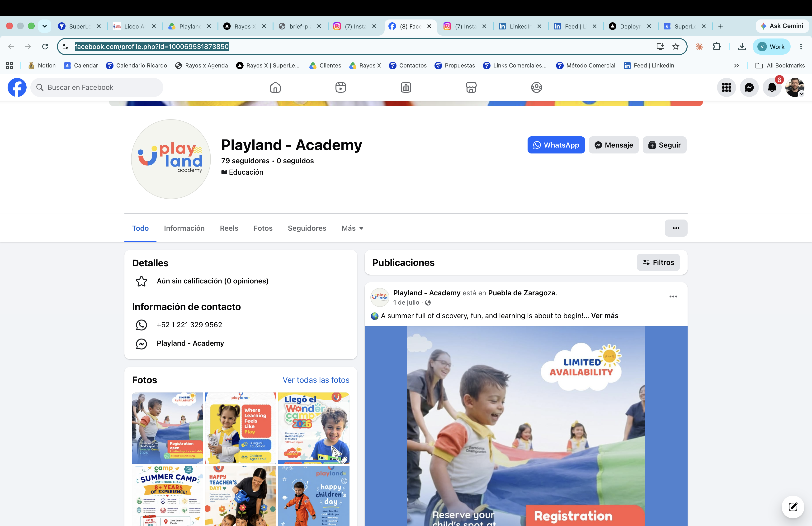Click the rating star icon in Detalles

coord(141,281)
